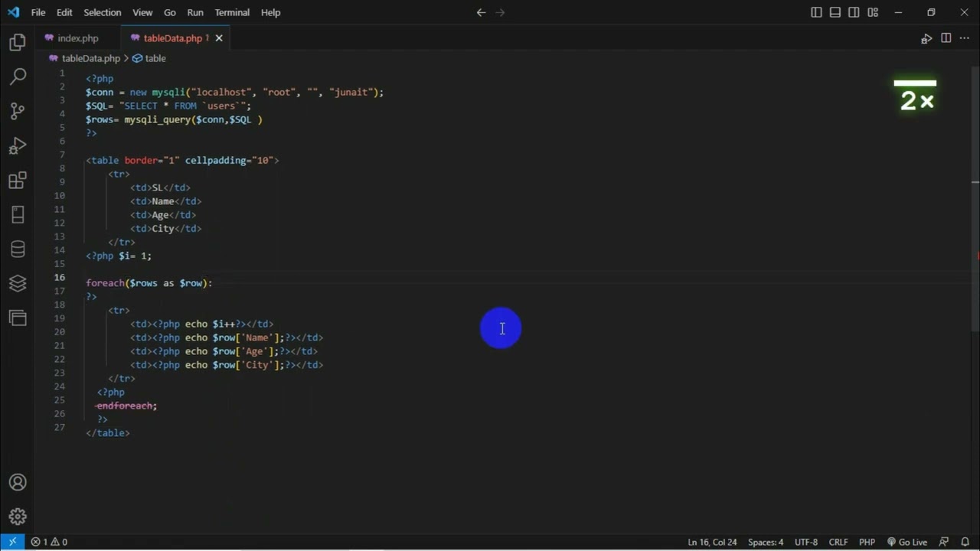The width and height of the screenshot is (980, 551).
Task: Toggle the bottom panel layout
Action: click(x=835, y=12)
